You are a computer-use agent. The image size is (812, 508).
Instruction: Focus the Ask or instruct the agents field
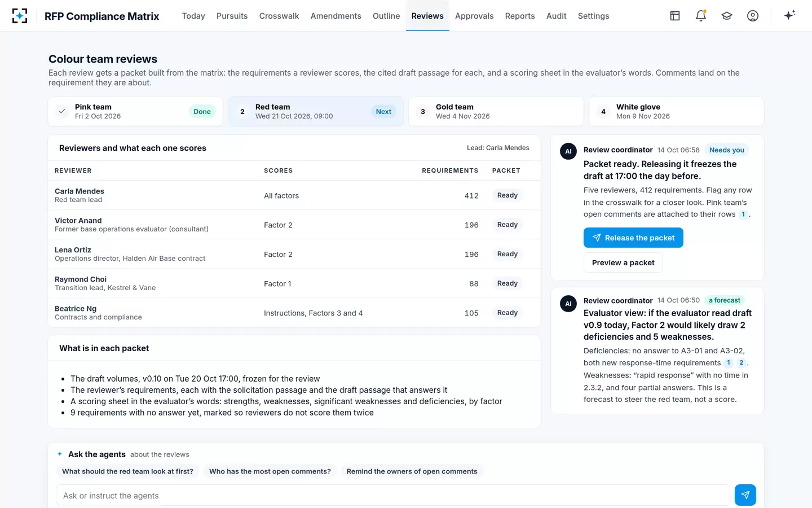click(x=393, y=495)
